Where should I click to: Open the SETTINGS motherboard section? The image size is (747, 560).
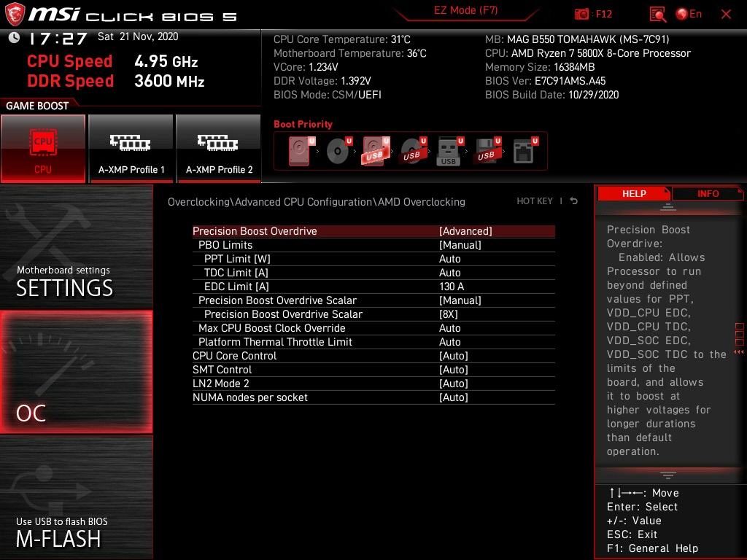point(76,246)
